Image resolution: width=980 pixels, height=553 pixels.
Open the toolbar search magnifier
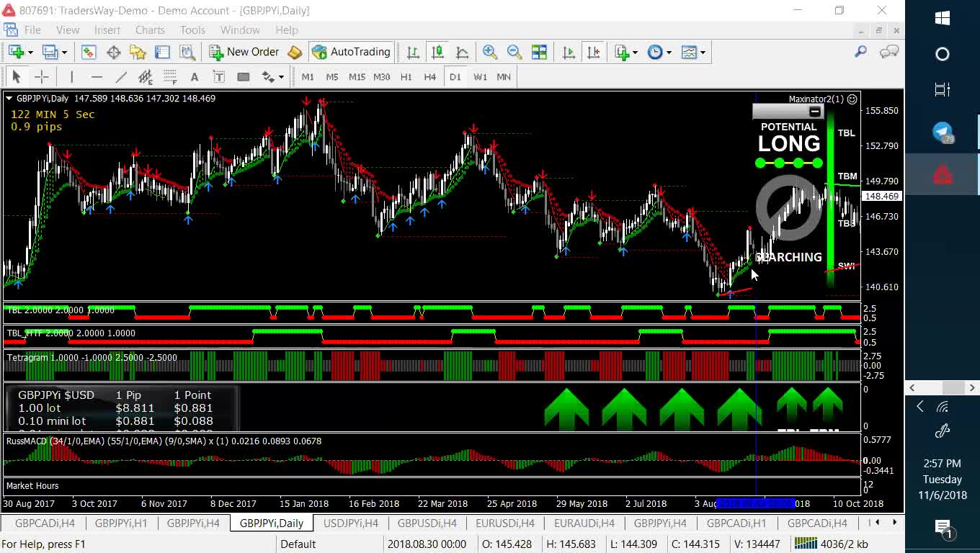point(860,52)
